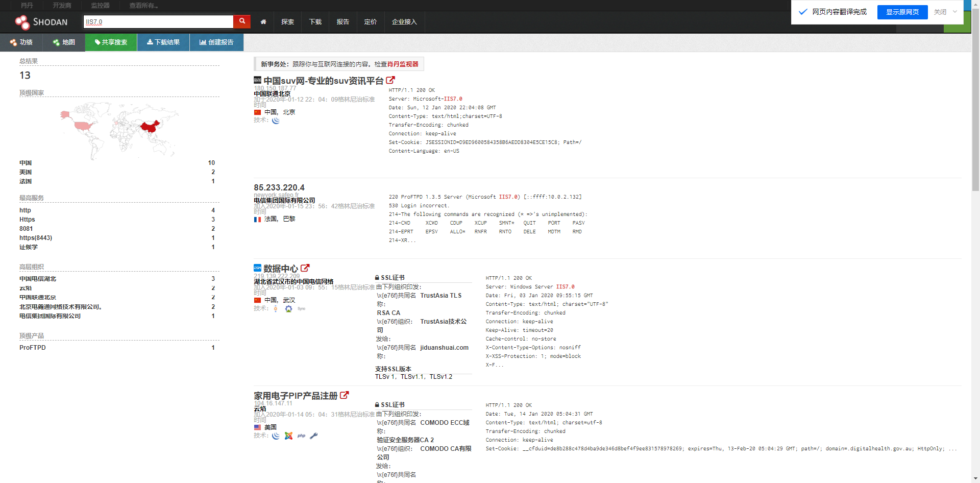Viewport: 980px width, 483px height.
Task: Open 定价 in navigation bar
Action: click(x=370, y=22)
